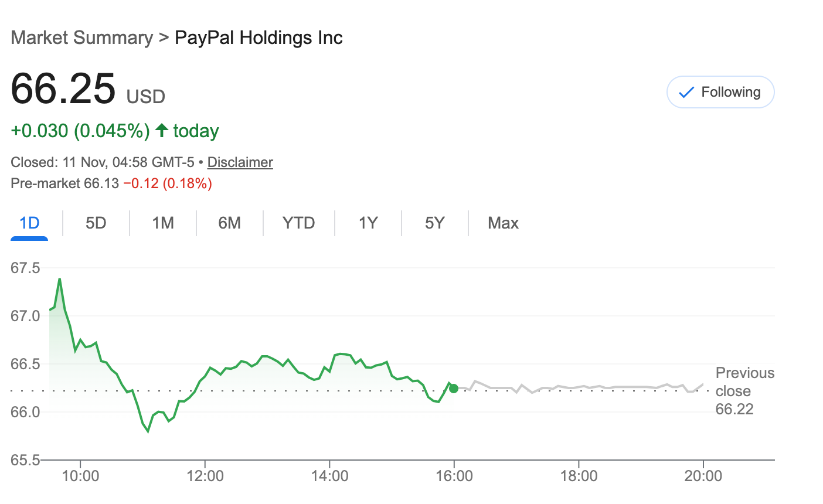Switch to the 5D range tab
The image size is (823, 504).
click(x=96, y=223)
